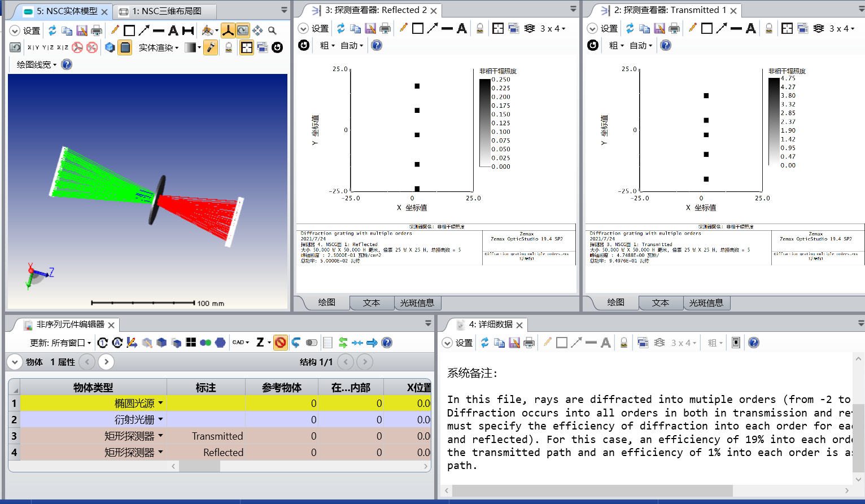Toggle the highlighted prohibit icon in 非序列元件编辑器 toolbar

pos(281,343)
